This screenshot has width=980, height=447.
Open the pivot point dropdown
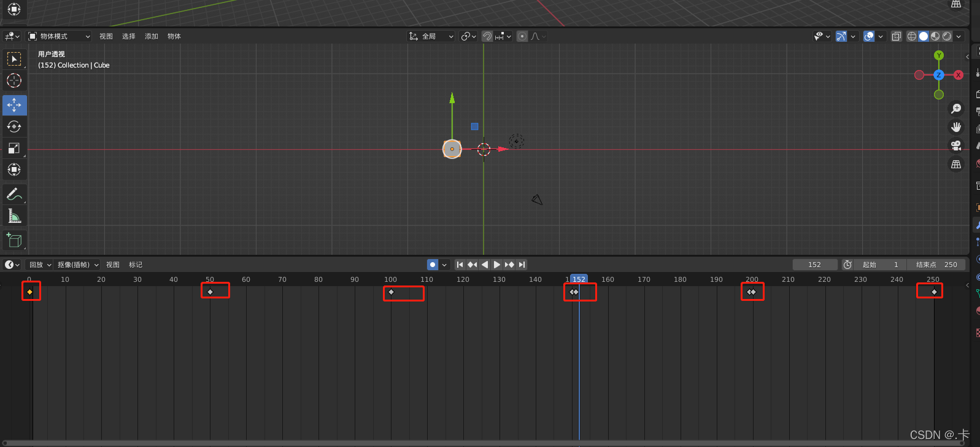[x=468, y=36]
